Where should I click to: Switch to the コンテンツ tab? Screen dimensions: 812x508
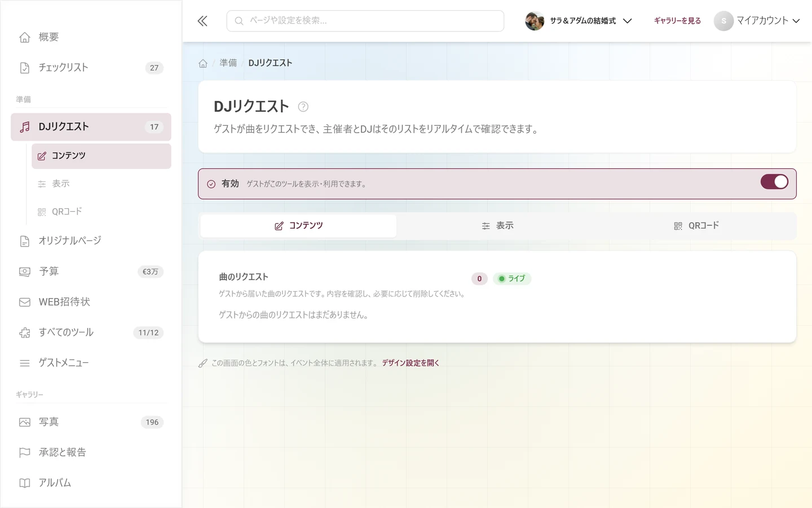298,226
